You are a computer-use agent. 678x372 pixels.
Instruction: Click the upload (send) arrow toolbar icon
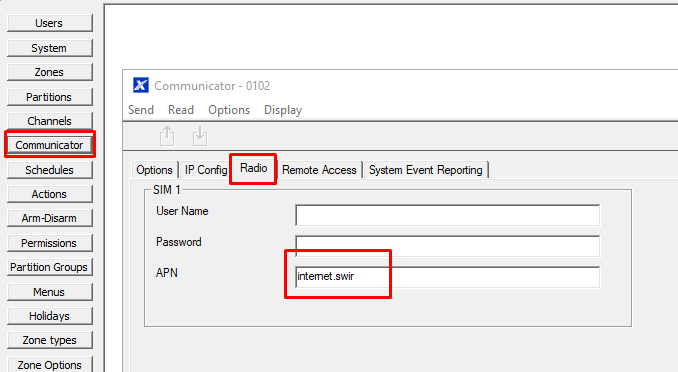(x=167, y=136)
